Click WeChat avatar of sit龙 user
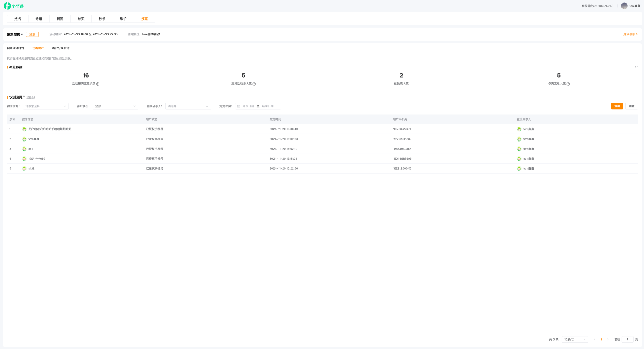Image resolution: width=644 pixels, height=349 pixels. 24,169
